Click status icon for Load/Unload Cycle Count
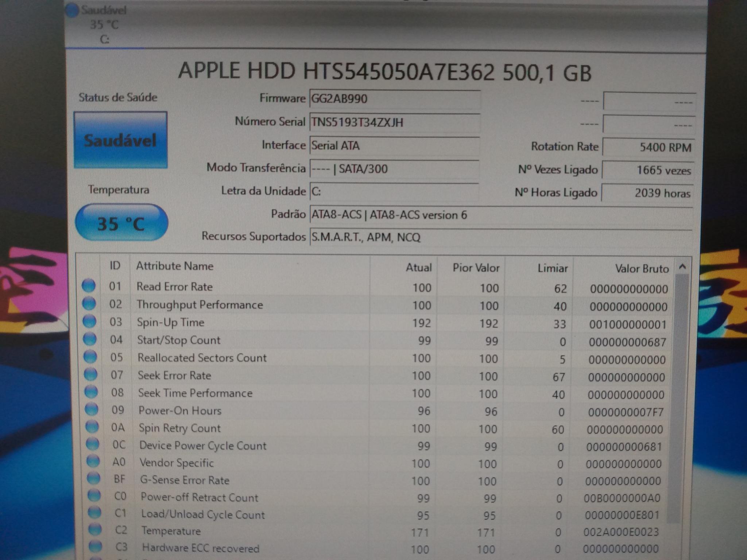This screenshot has height=560, width=747. (x=94, y=513)
